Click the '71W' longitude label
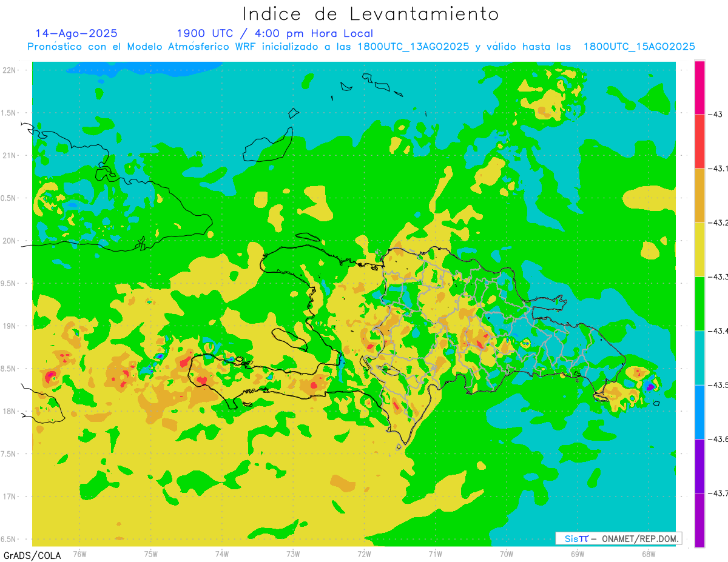This screenshot has height=562, width=728. click(x=435, y=554)
